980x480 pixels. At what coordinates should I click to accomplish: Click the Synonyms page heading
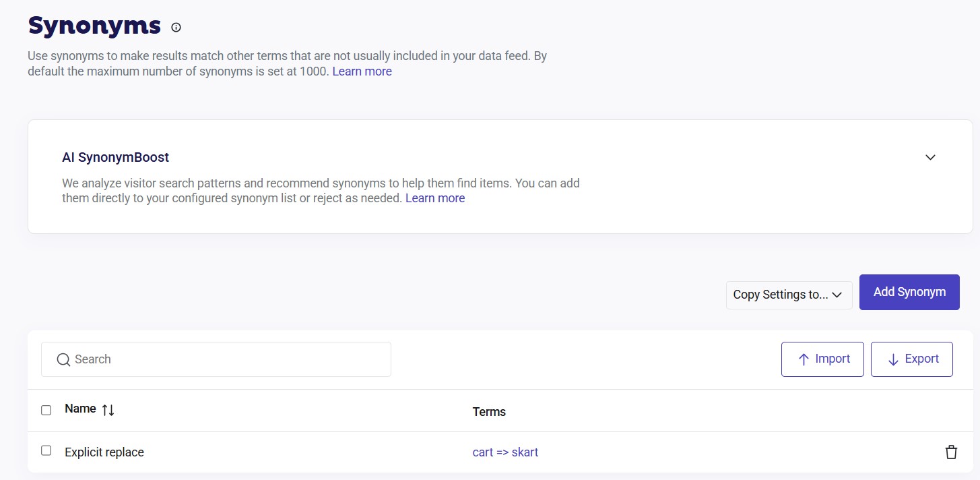tap(94, 26)
